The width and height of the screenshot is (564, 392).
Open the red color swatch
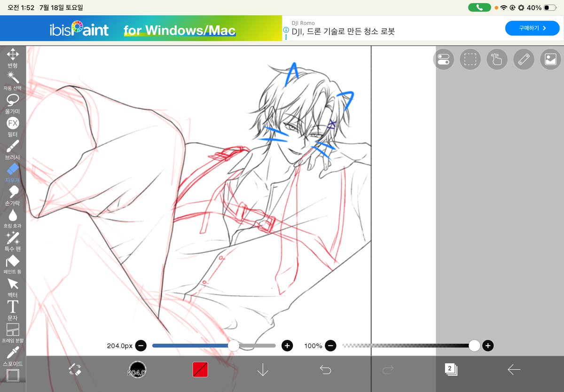pyautogui.click(x=200, y=370)
